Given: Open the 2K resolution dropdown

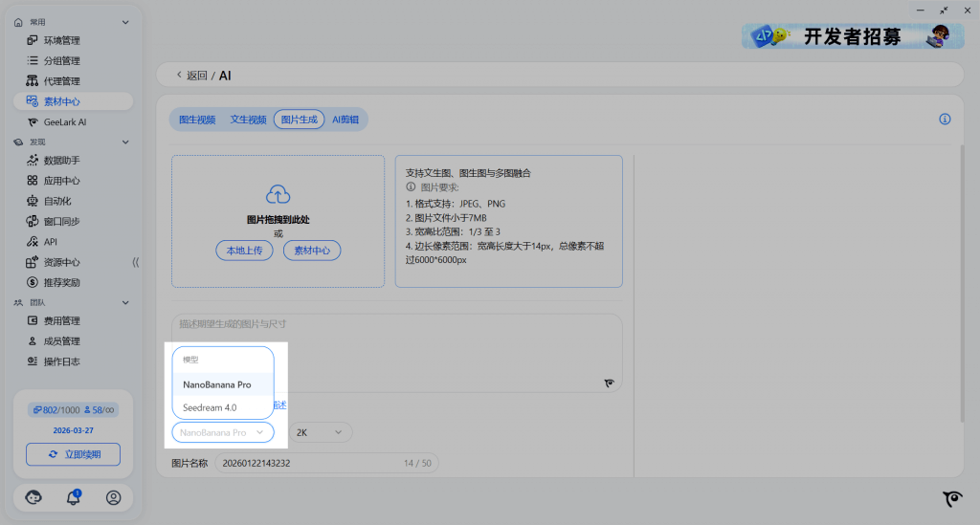Looking at the screenshot, I should click(x=320, y=432).
